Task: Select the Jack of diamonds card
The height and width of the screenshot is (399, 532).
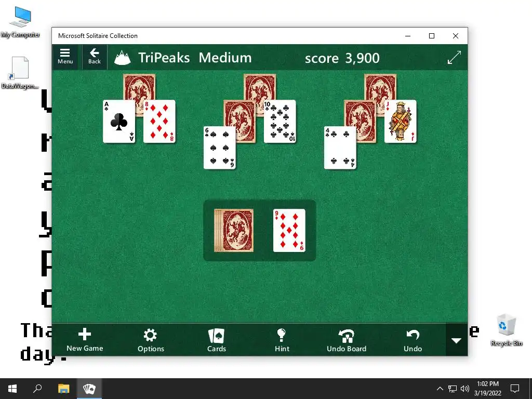Action: (401, 122)
